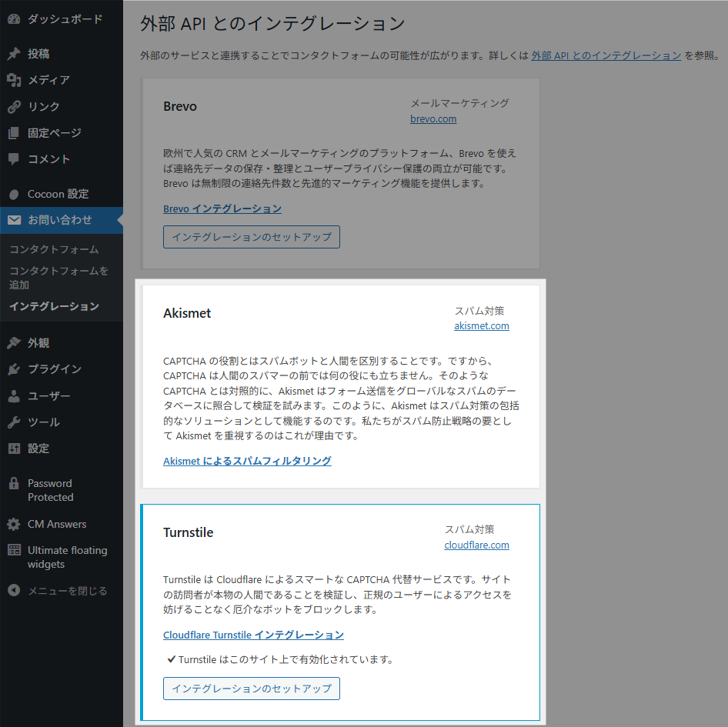Screen dimensions: 728x727
Task: Click the media icon beside メディア
Action: point(14,80)
